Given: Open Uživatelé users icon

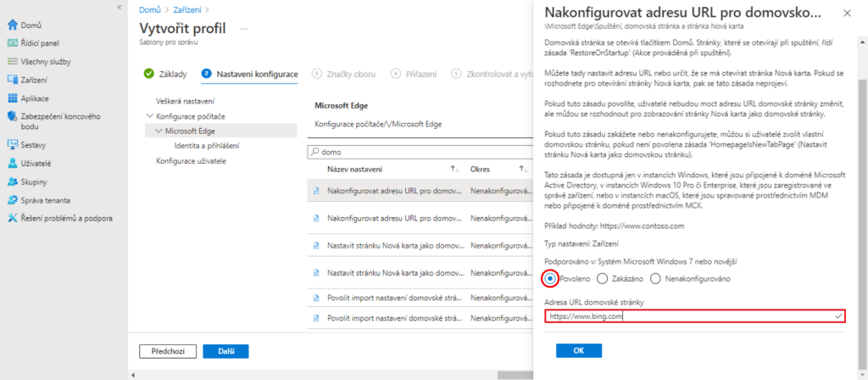Looking at the screenshot, I should (x=12, y=163).
